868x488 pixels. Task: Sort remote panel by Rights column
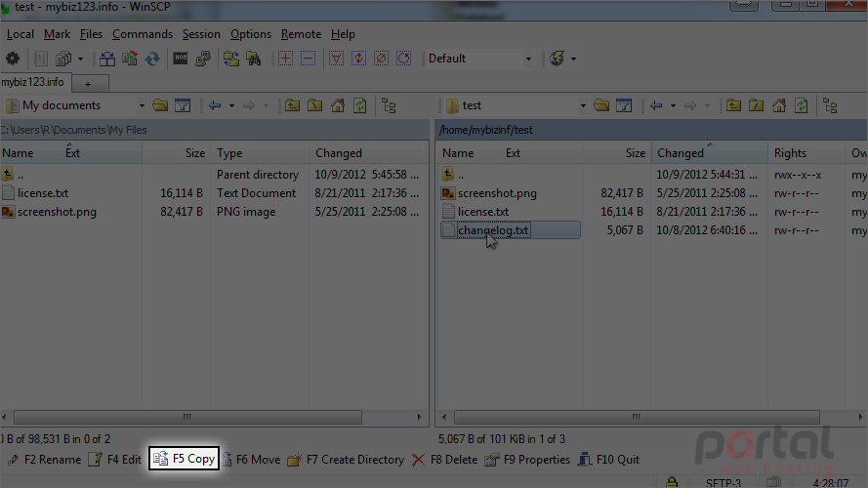[x=806, y=152]
